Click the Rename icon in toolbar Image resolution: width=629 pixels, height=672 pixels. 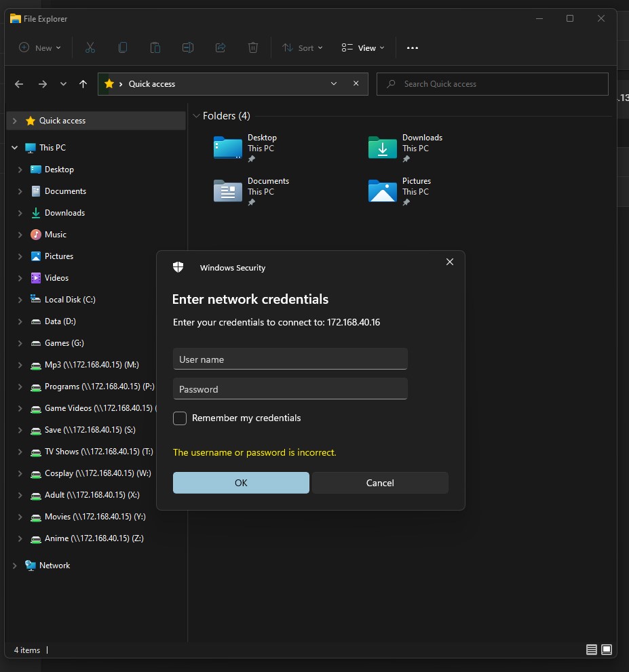[x=188, y=47]
